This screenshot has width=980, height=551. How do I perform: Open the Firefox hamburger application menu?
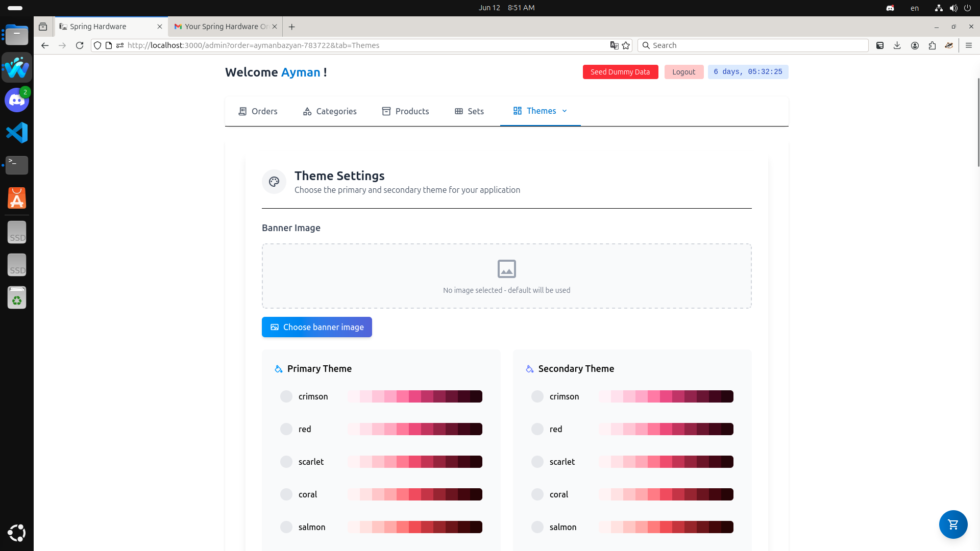(969, 45)
